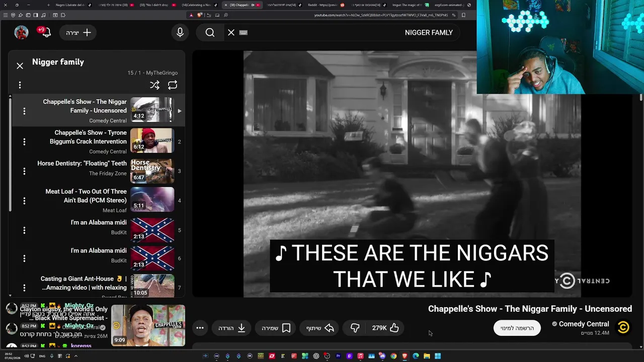
Task: Click the browser address bar URL
Action: coord(380,15)
